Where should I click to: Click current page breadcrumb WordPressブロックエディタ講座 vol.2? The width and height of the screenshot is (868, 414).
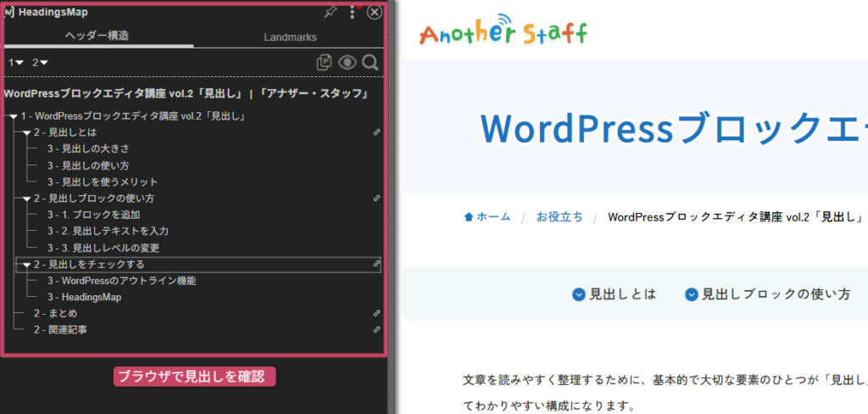[736, 216]
